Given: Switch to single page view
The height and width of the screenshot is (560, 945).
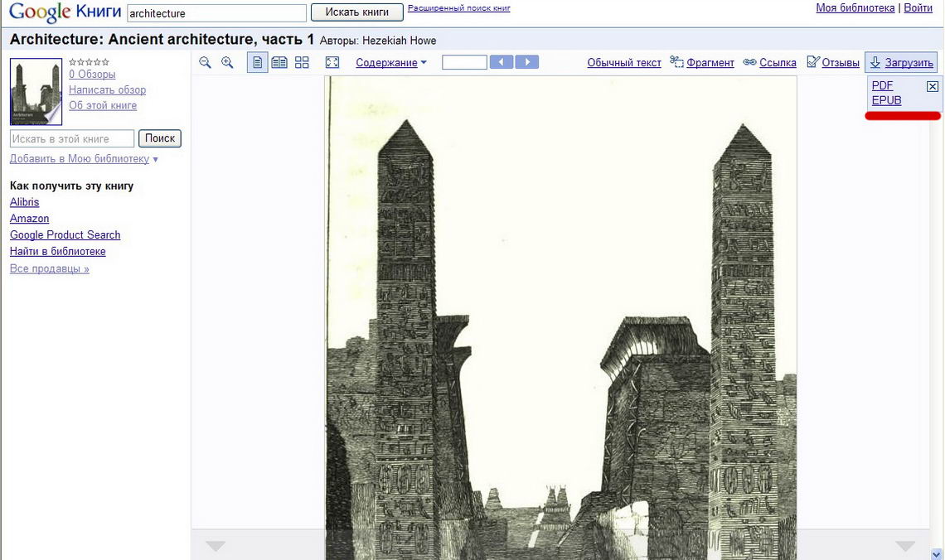Looking at the screenshot, I should pos(258,62).
